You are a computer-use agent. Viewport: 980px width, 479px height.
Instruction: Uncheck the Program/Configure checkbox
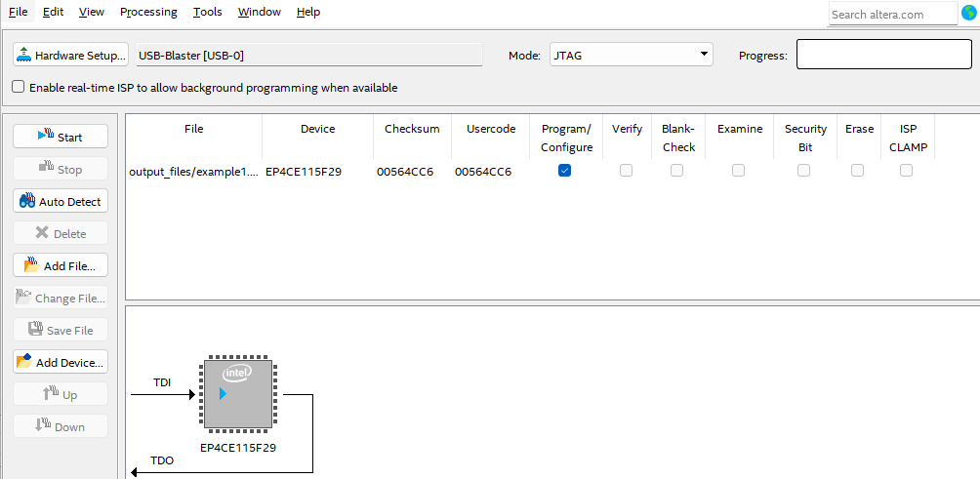564,171
